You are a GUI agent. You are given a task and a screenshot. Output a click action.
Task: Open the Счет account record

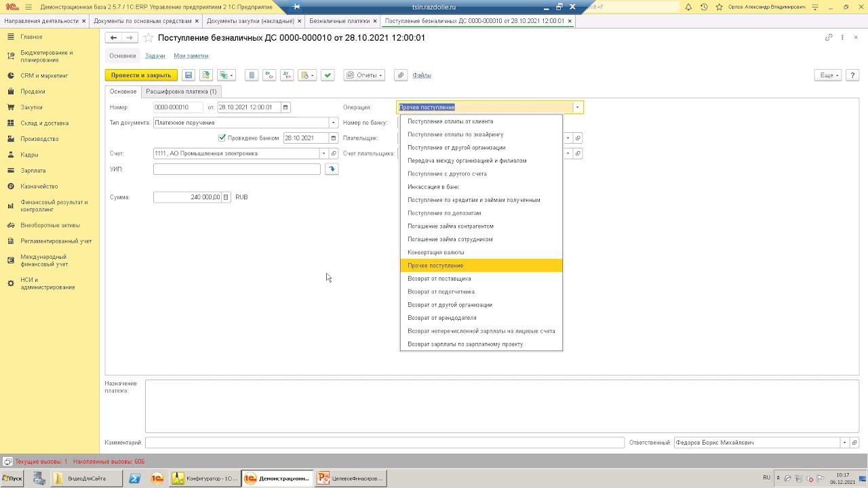(333, 154)
